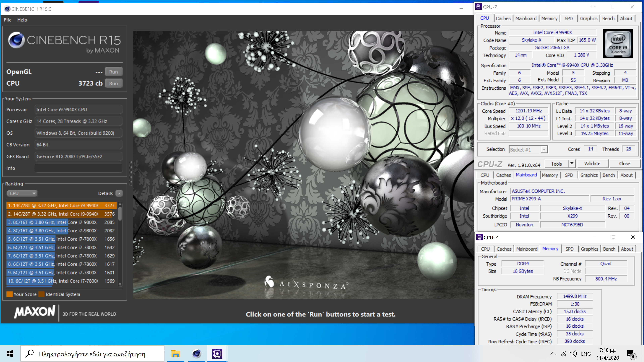Click the ranking list scroll down arrow
The image size is (644, 362).
pyautogui.click(x=120, y=284)
